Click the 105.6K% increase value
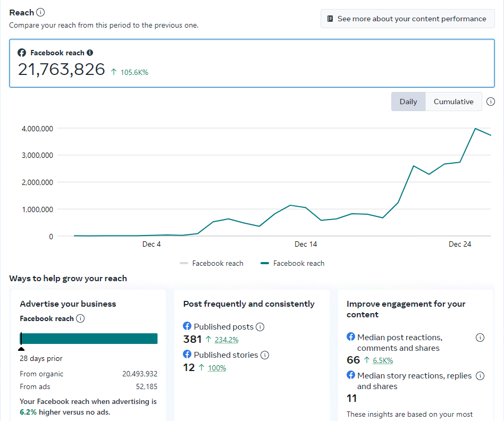Viewport: 504px width, 421px height. (134, 72)
